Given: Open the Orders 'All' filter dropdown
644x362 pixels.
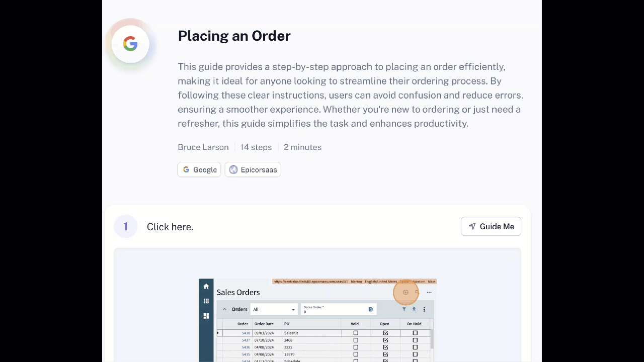Looking at the screenshot, I should (x=274, y=309).
